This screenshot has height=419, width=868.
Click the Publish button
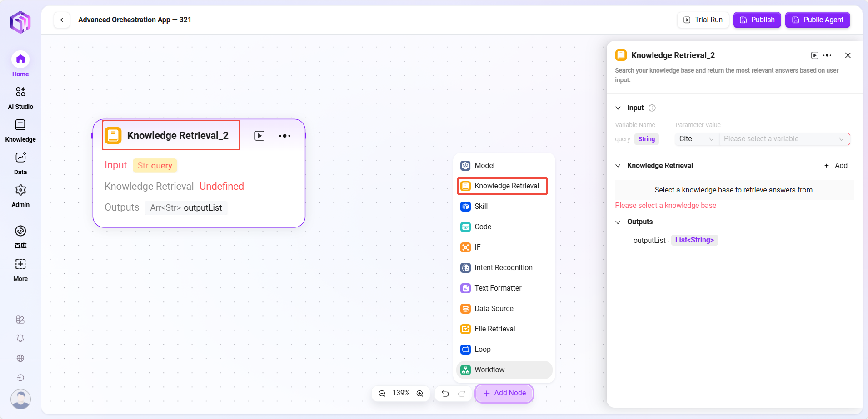click(x=757, y=20)
